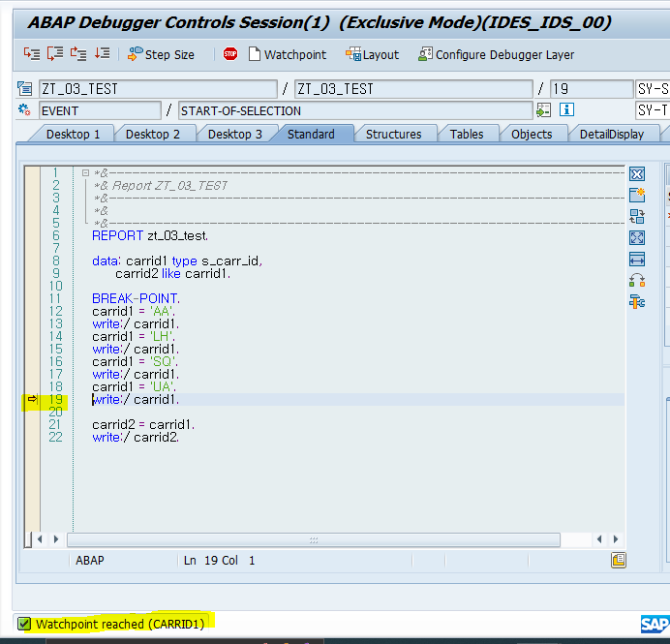670x644 pixels.
Task: Click the code line carrid1 = 'AA'
Action: click(134, 311)
